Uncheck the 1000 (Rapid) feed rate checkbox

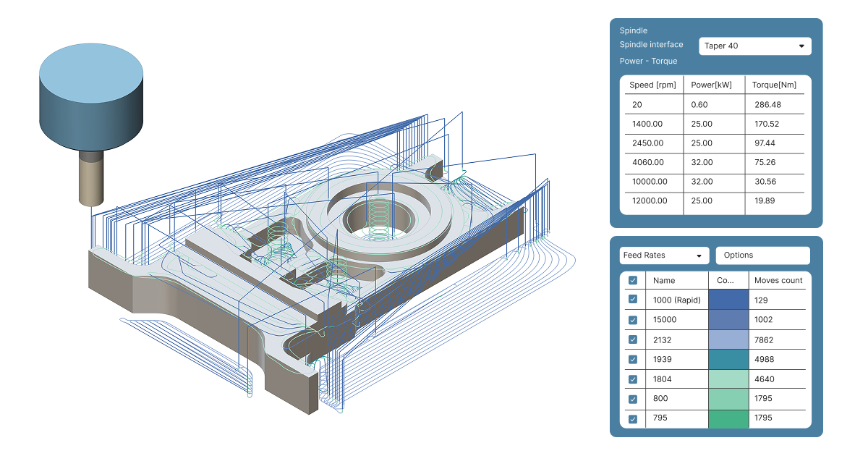[x=633, y=300]
